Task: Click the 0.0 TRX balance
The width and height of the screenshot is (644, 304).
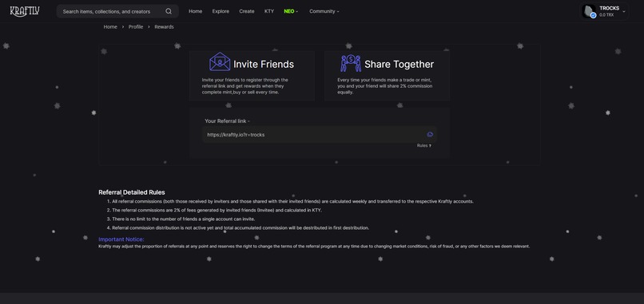Action: pyautogui.click(x=606, y=15)
